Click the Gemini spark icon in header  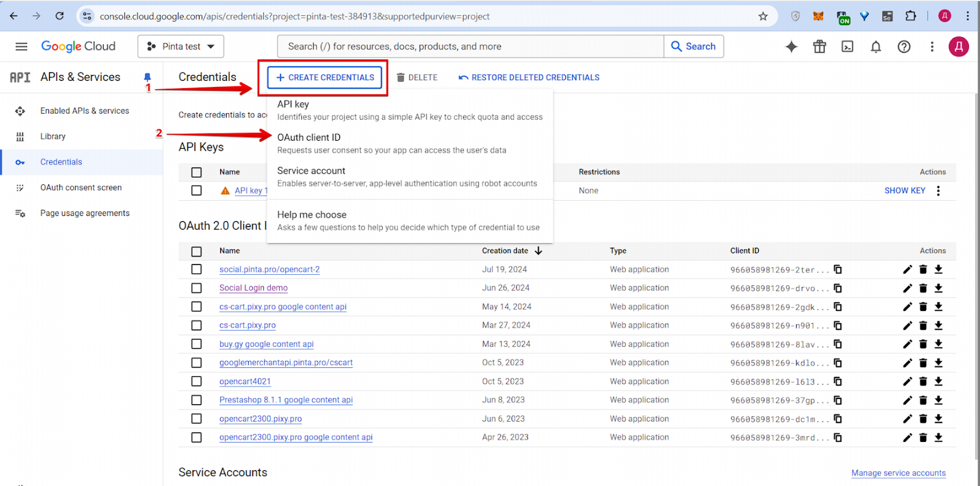pyautogui.click(x=791, y=47)
